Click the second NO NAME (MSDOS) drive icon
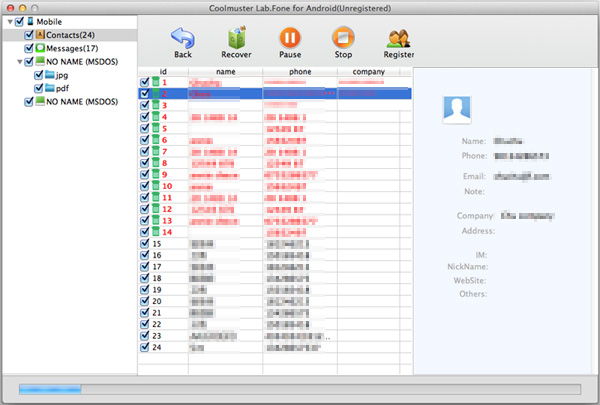Image resolution: width=600 pixels, height=405 pixels. pyautogui.click(x=40, y=101)
